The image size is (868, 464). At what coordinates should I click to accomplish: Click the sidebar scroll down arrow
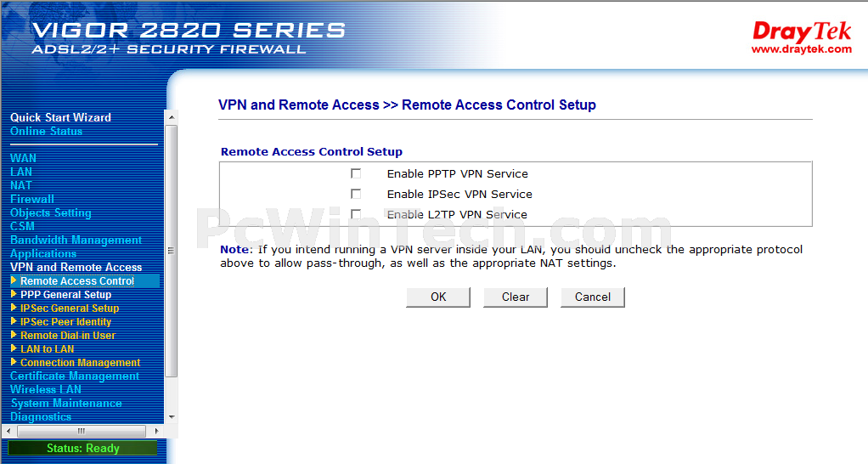click(172, 417)
